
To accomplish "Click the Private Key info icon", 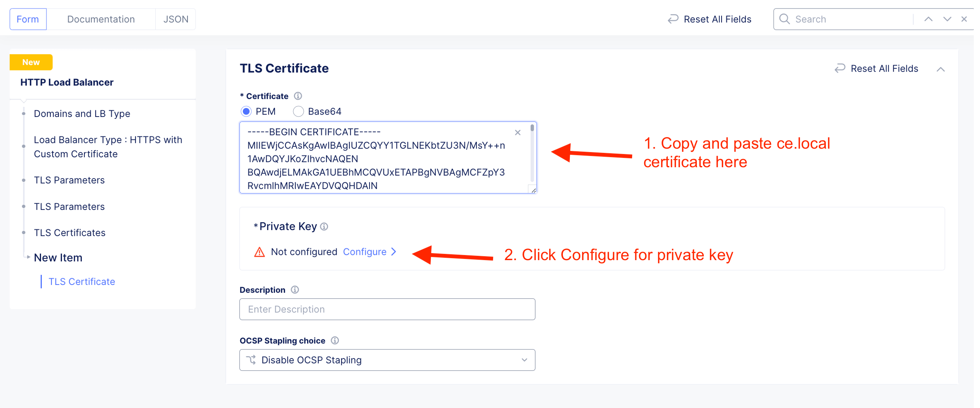I will tap(324, 226).
